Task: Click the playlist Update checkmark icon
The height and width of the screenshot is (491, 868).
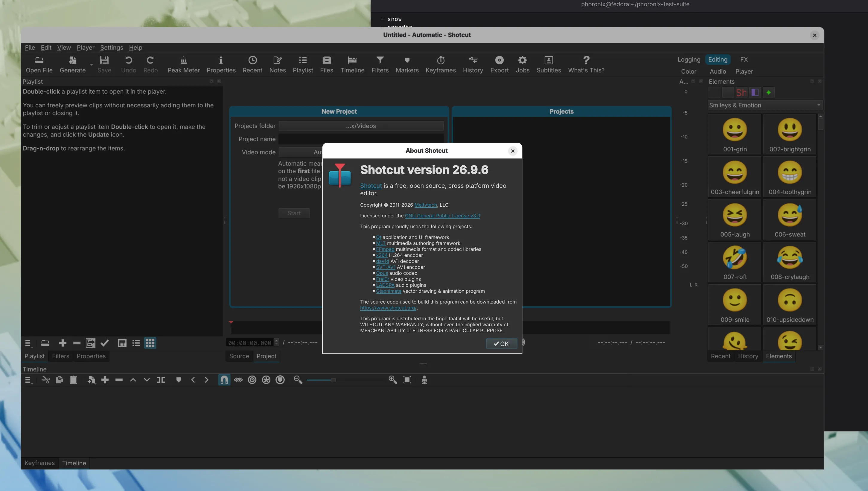Action: [105, 343]
